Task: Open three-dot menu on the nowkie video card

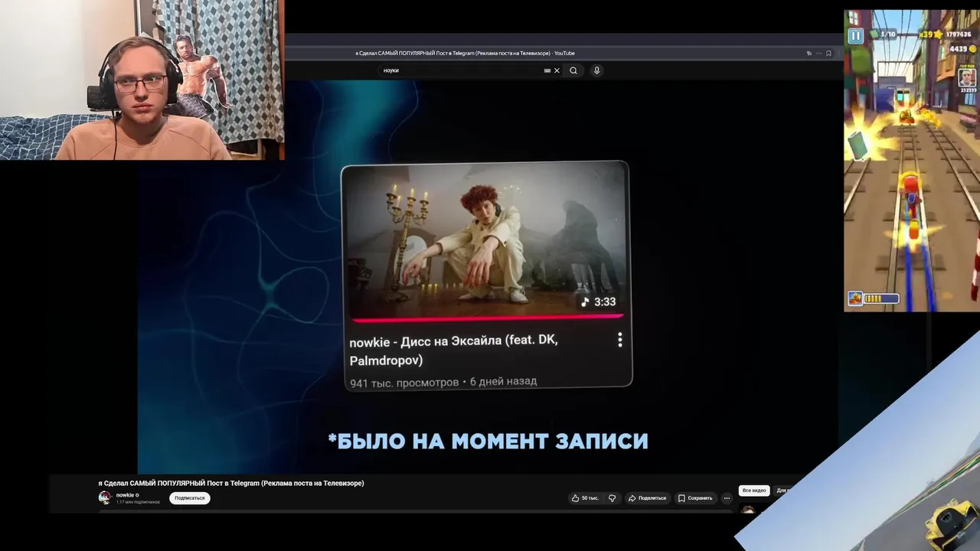Action: [x=619, y=340]
